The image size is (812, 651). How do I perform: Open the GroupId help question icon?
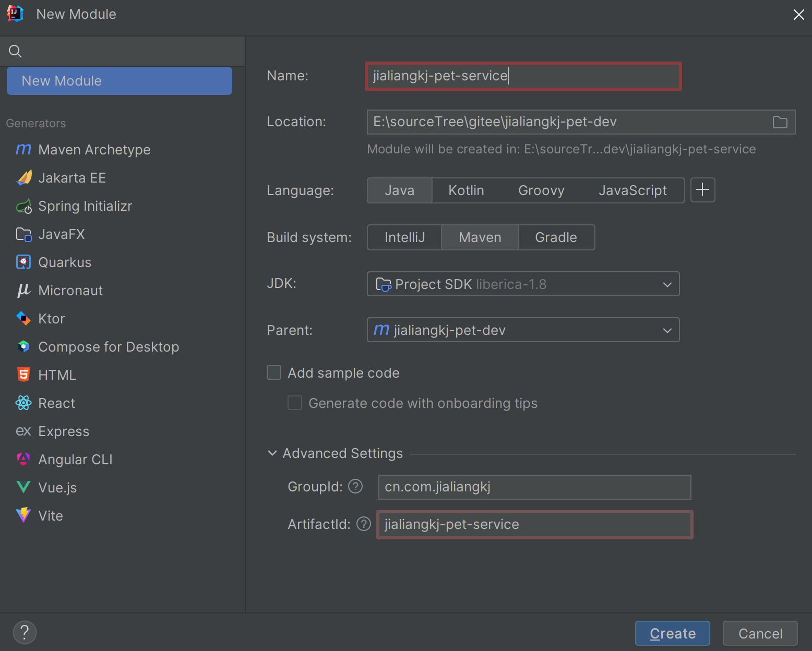point(355,486)
